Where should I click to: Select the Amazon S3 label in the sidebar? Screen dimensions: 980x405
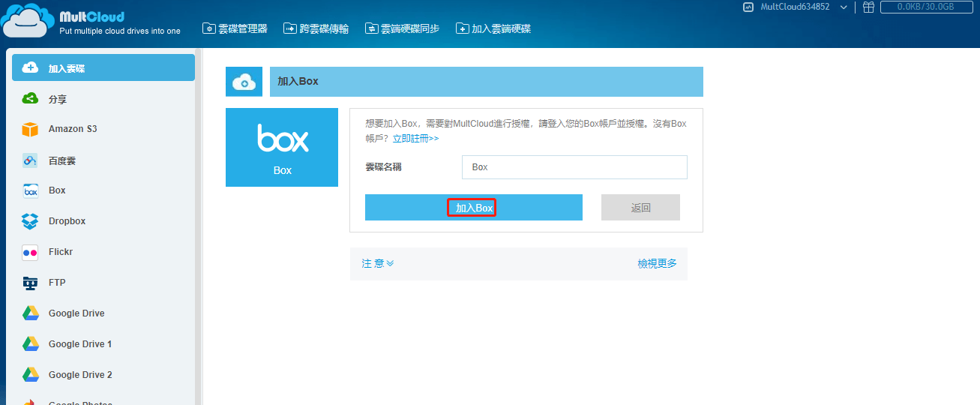coord(73,129)
